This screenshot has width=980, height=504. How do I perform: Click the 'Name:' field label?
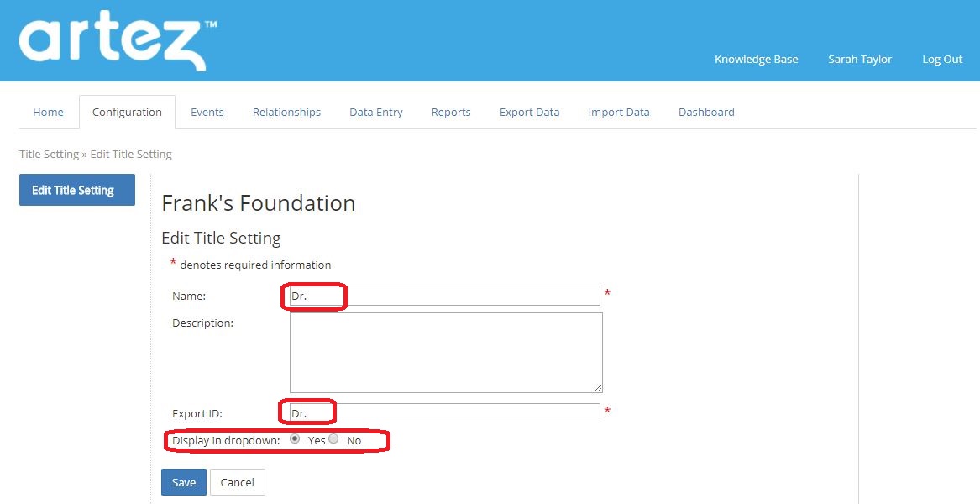tap(189, 297)
